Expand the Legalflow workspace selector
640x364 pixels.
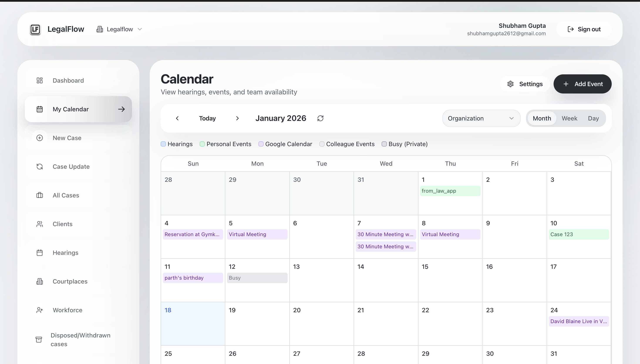pos(120,29)
